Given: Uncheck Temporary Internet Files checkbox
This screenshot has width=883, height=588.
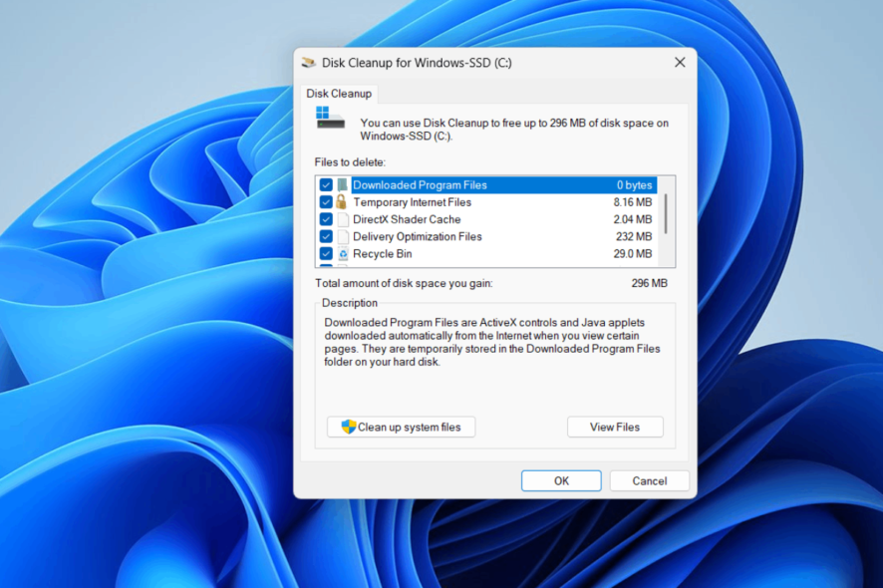Looking at the screenshot, I should click(326, 201).
